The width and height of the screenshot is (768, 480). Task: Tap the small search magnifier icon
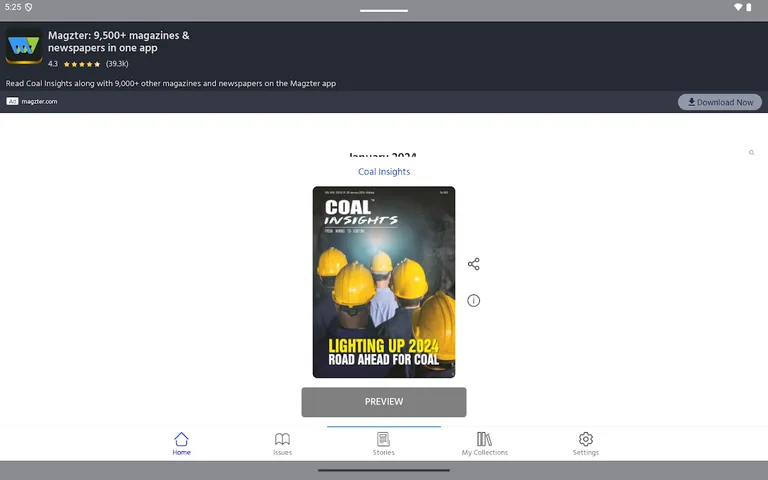point(751,153)
